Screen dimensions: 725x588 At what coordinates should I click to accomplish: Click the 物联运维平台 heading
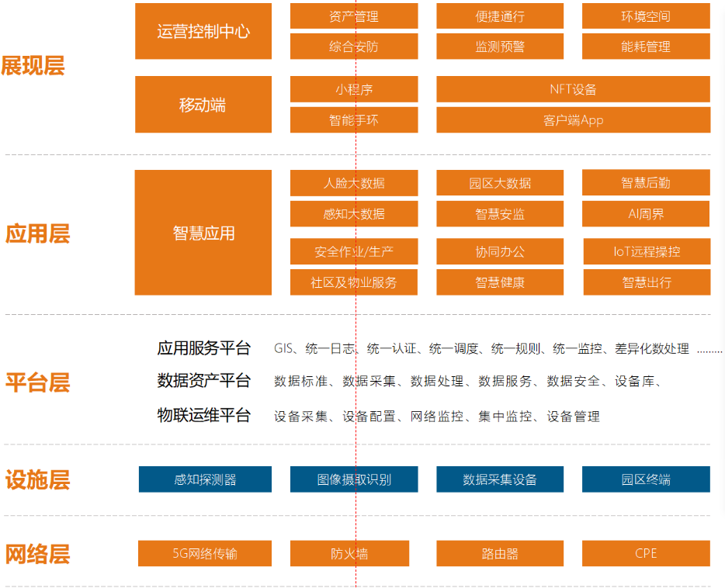[x=204, y=416]
